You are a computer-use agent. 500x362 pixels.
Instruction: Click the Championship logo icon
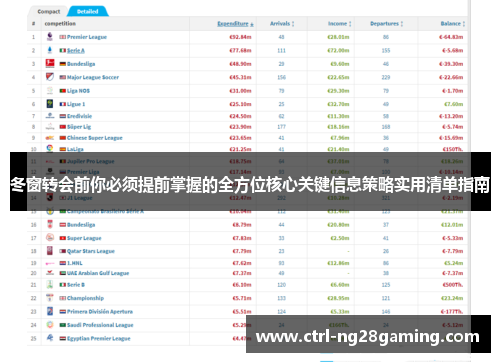click(x=50, y=297)
